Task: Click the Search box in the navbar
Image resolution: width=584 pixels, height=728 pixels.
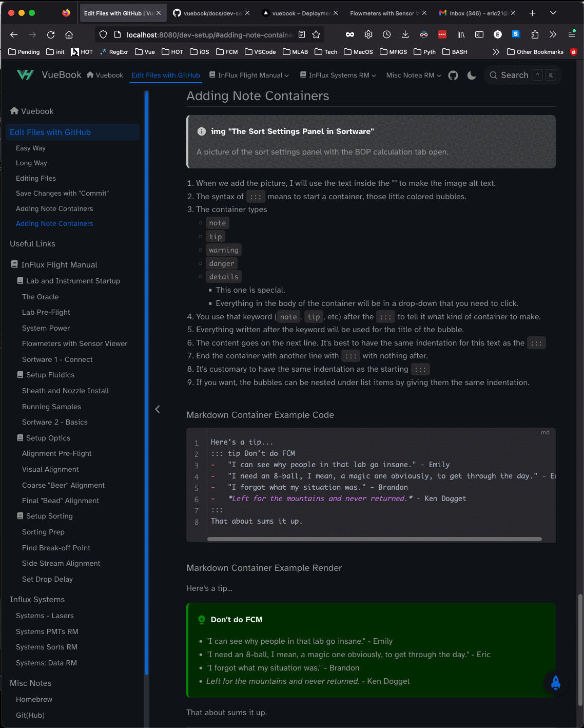Action: coord(523,75)
